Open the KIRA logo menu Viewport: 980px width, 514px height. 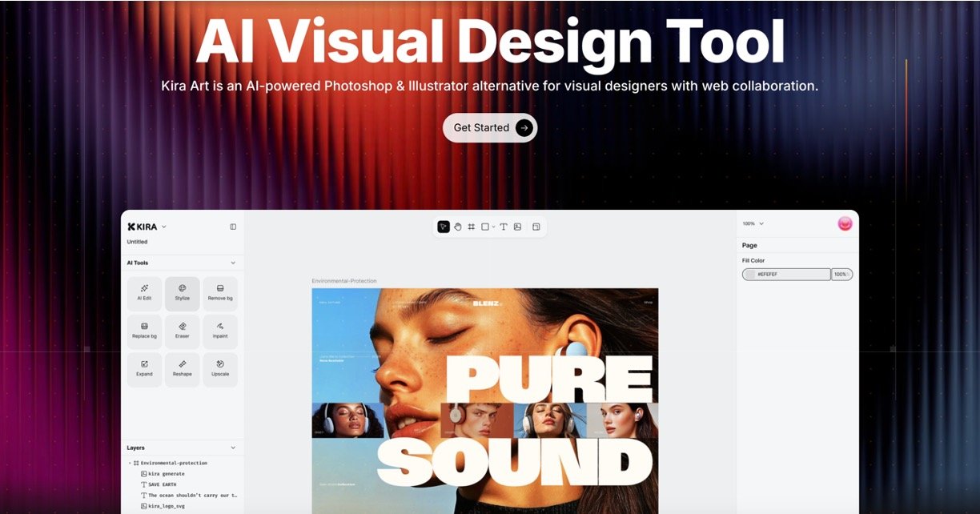click(147, 227)
